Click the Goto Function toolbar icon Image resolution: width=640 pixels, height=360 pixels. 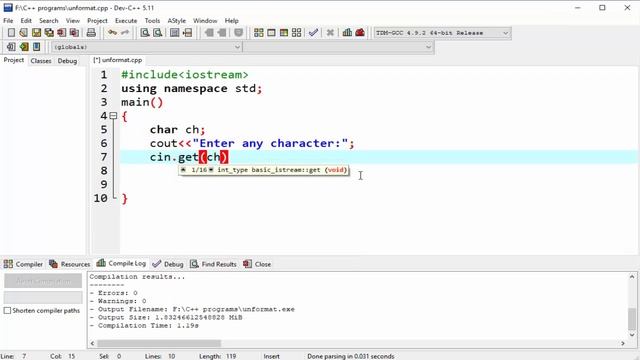[175, 33]
